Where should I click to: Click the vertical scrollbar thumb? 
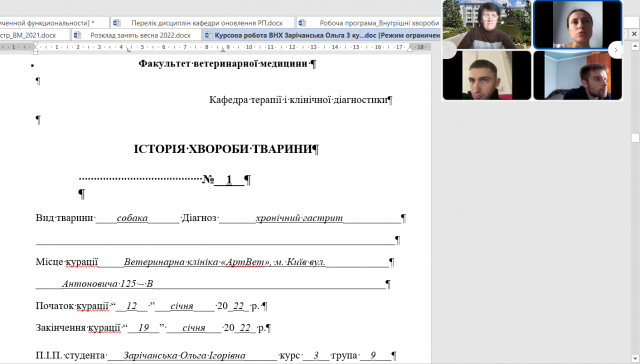[635, 138]
